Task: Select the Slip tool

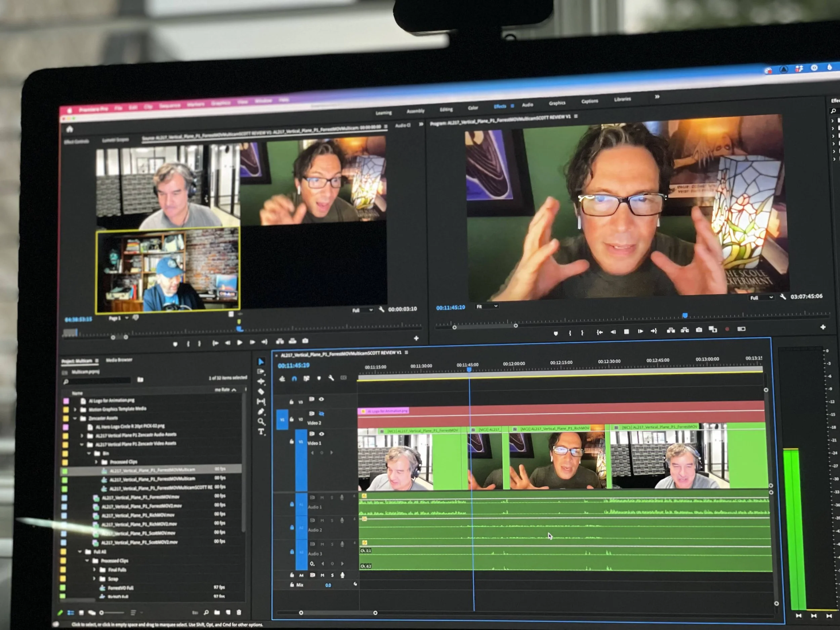Action: coord(261,402)
